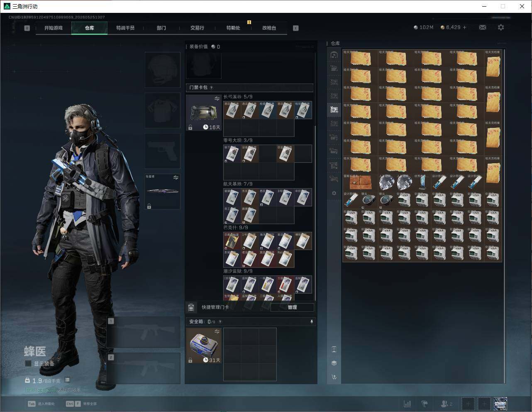Add premium currency with plus next to 6,429

coord(464,27)
